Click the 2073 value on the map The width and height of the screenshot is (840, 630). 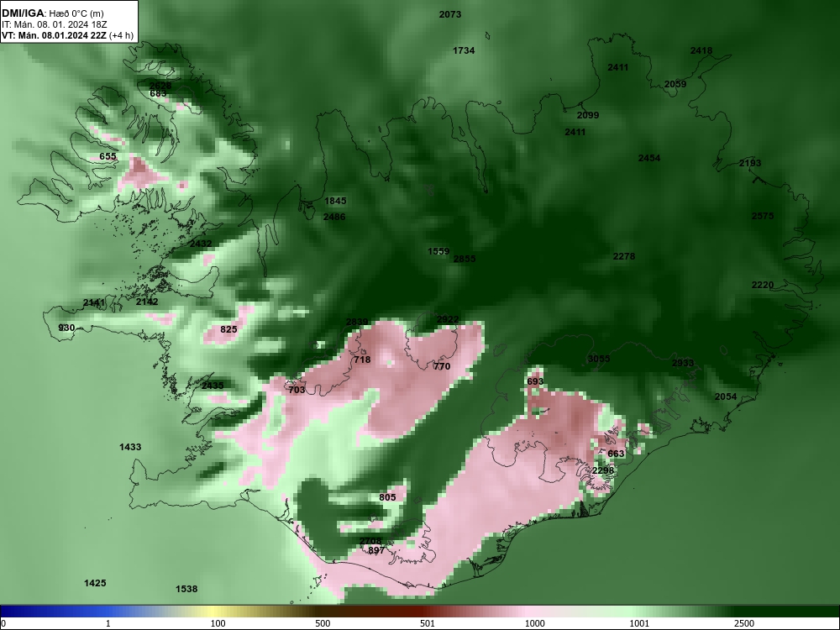[x=450, y=14]
